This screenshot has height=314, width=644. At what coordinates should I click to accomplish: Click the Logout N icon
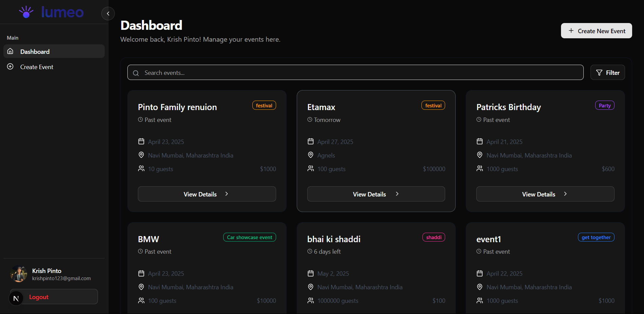pos(16,298)
